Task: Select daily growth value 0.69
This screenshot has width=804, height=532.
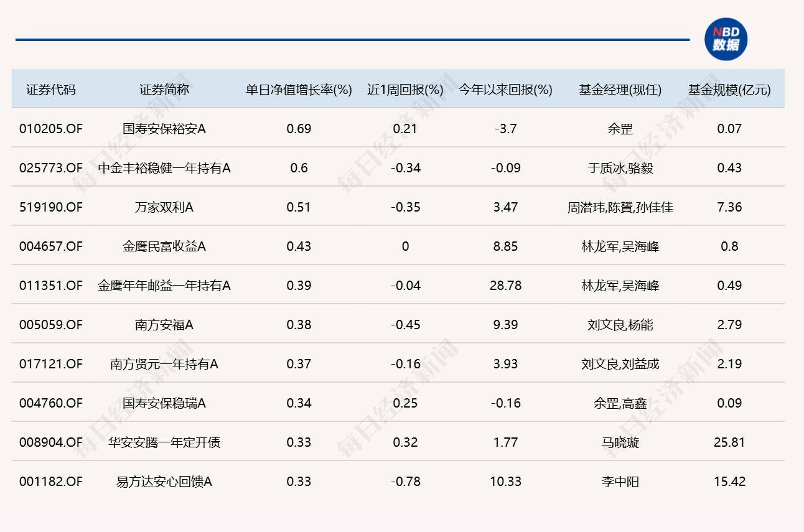Action: click(299, 129)
